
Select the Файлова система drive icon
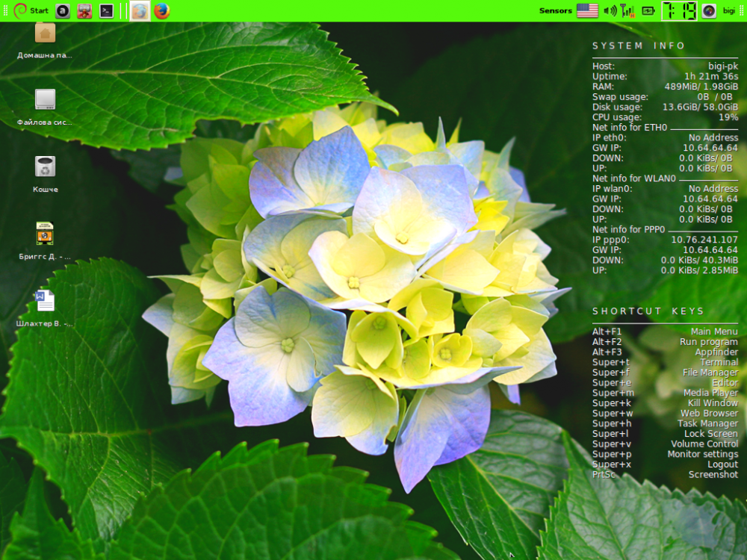pos(45,107)
